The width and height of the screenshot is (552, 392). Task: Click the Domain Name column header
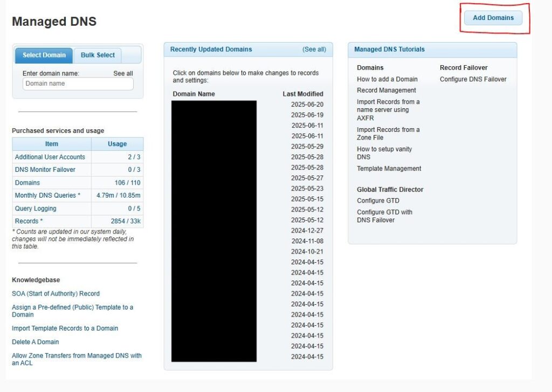pyautogui.click(x=194, y=94)
